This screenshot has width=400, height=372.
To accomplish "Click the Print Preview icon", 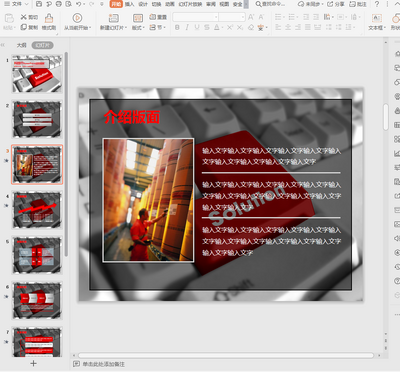I will (x=68, y=4).
